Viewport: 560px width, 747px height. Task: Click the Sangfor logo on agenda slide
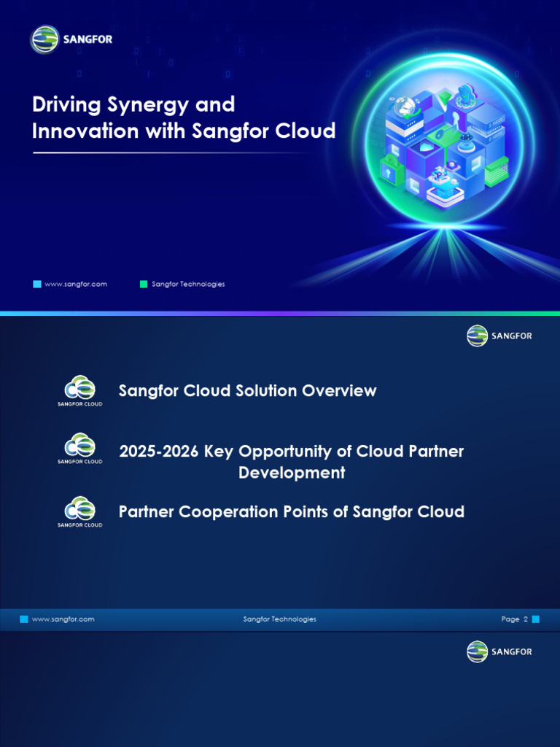[499, 336]
